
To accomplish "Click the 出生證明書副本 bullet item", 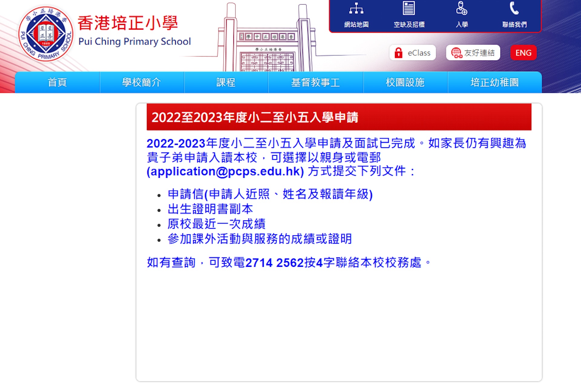I will (x=210, y=209).
